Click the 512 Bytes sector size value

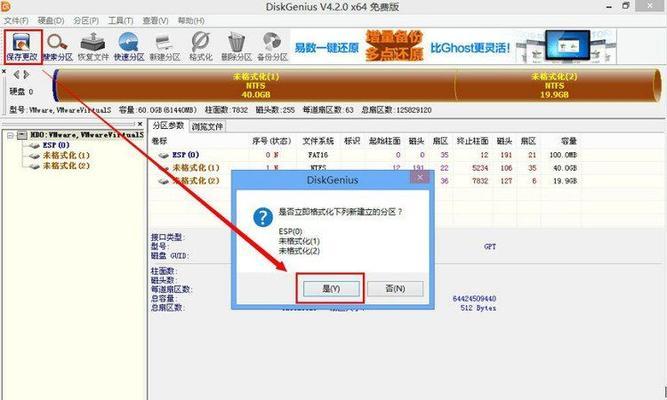478,308
